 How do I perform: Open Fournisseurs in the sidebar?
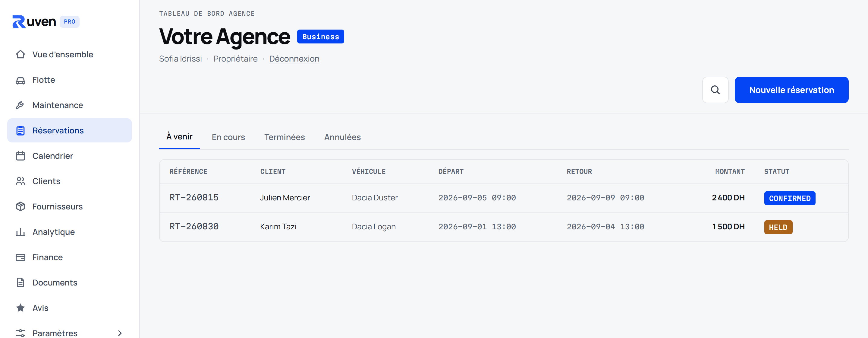tap(69, 206)
